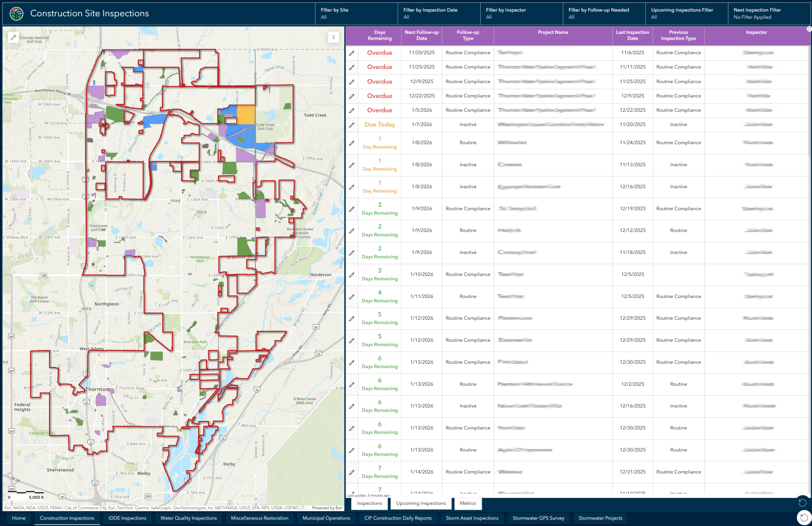The image size is (812, 526).
Task: Click the Powered by Esri link
Action: point(326,508)
